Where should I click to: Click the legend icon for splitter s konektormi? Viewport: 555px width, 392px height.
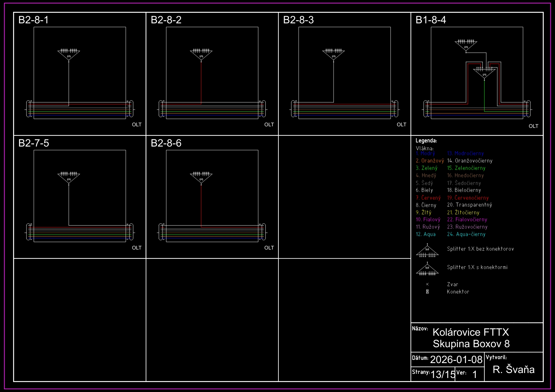coord(427,269)
